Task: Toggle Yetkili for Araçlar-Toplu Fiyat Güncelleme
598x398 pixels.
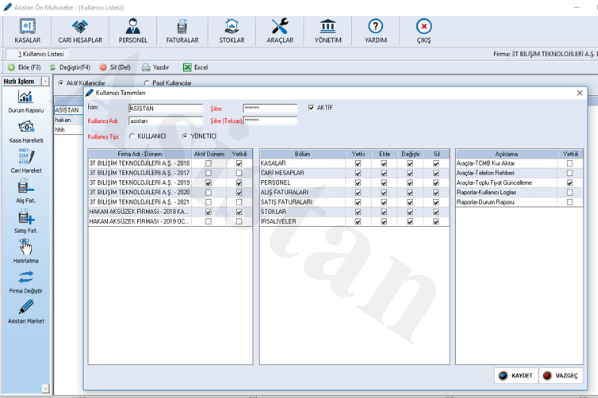Action: (x=570, y=183)
